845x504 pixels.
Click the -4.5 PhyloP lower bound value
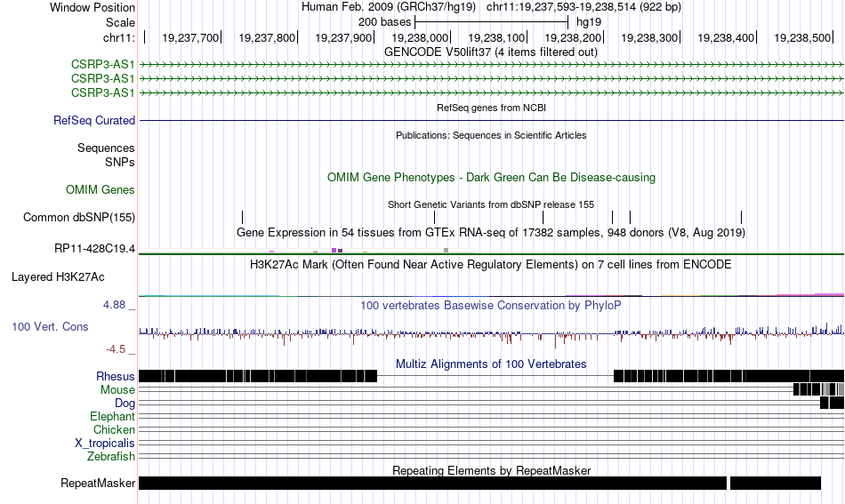point(116,349)
